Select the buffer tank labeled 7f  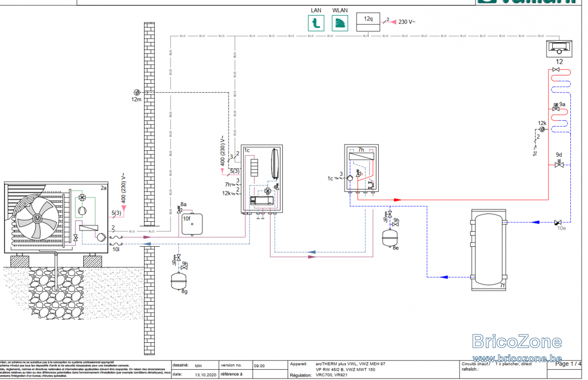pyautogui.click(x=489, y=249)
